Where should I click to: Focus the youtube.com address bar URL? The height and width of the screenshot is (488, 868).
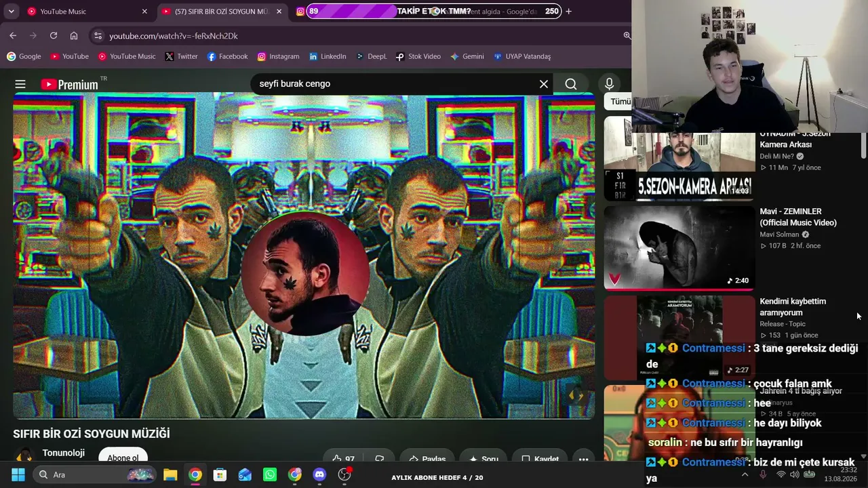coord(174,36)
